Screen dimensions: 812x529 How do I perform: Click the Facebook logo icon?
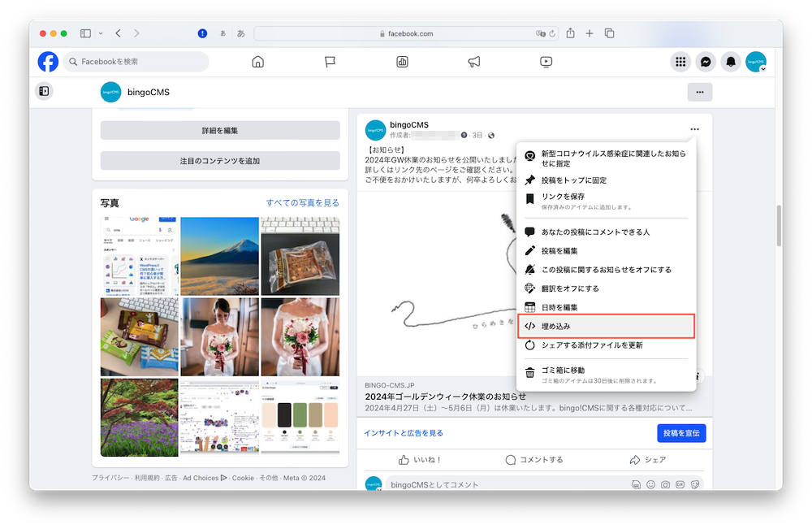click(x=48, y=62)
